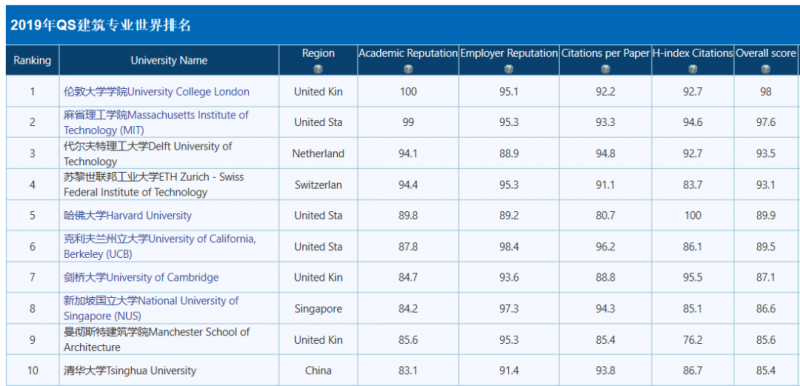Open the University of Cambridge link
The width and height of the screenshot is (800, 386).
coord(141,277)
